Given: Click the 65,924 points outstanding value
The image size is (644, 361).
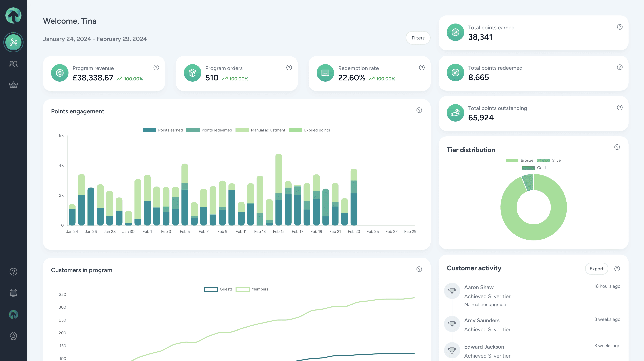Looking at the screenshot, I should point(481,118).
